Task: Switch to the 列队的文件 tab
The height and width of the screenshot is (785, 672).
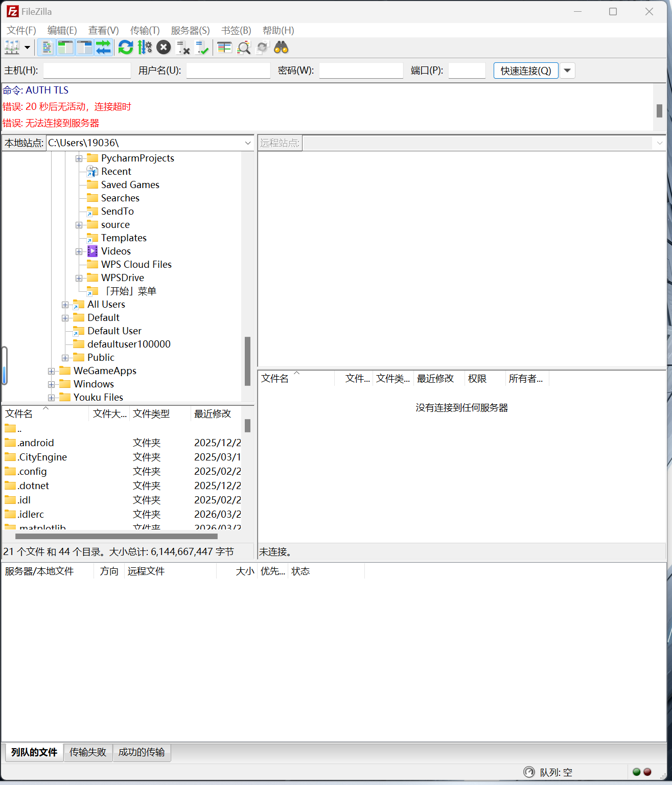Action: (34, 752)
